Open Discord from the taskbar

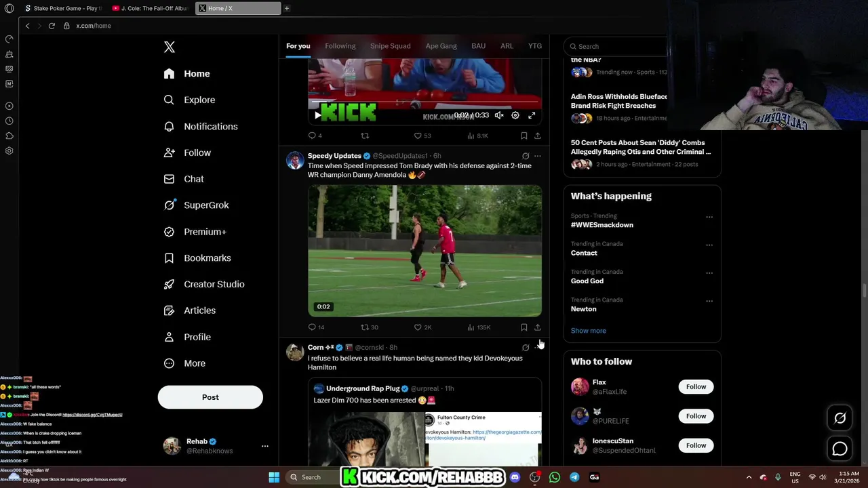point(515,477)
